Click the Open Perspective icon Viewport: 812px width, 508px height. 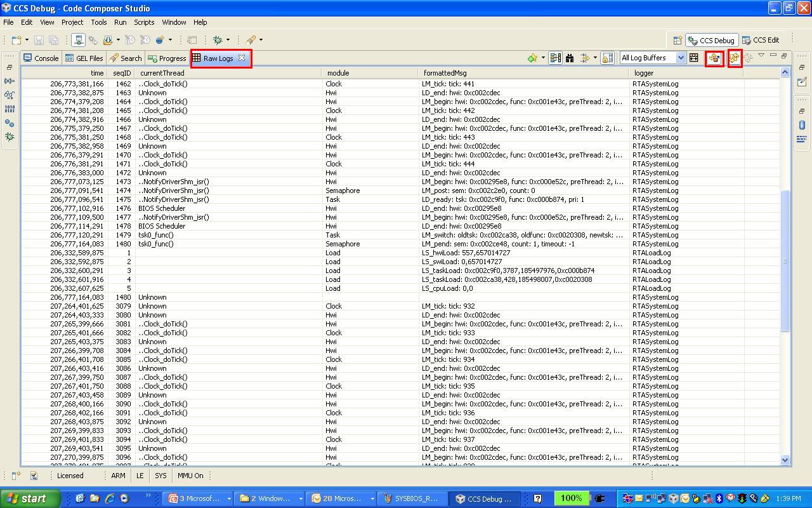click(x=678, y=40)
